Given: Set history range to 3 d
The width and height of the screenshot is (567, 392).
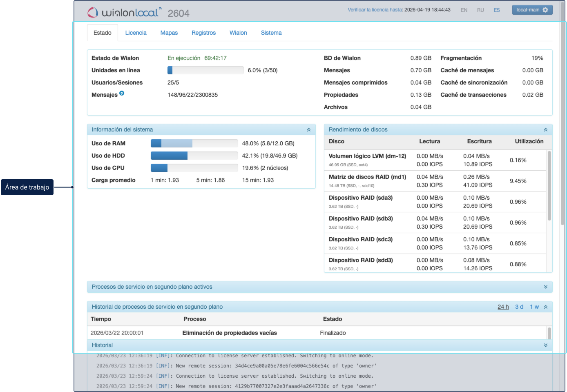Looking at the screenshot, I should [x=519, y=307].
